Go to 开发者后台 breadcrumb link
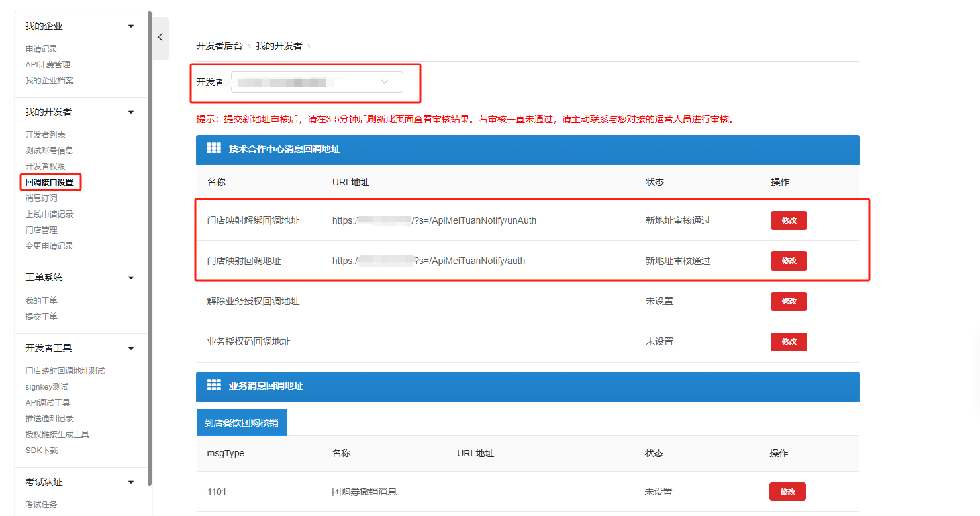 click(219, 46)
